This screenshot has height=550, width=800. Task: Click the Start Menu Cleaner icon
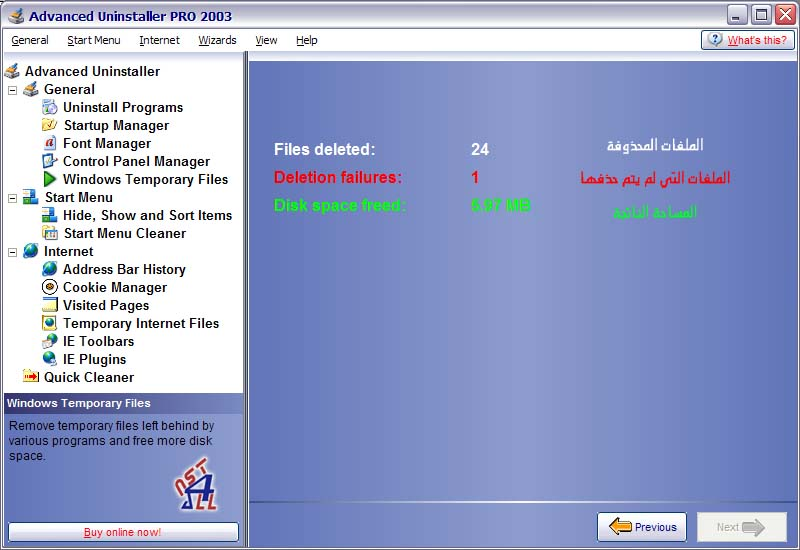pyautogui.click(x=50, y=233)
